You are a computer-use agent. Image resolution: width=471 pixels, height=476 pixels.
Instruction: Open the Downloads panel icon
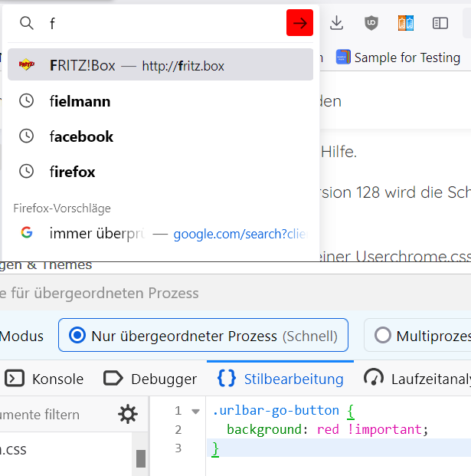coord(336,23)
